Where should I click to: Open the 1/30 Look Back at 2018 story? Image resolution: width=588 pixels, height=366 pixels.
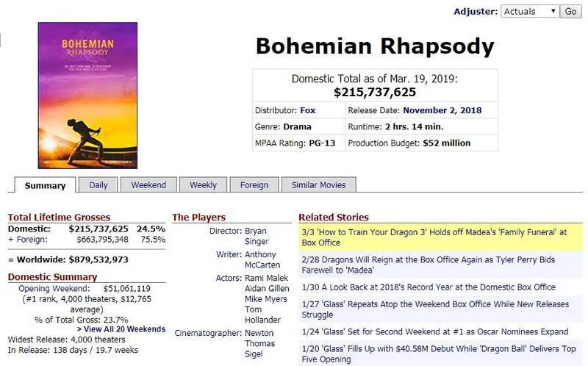click(429, 287)
